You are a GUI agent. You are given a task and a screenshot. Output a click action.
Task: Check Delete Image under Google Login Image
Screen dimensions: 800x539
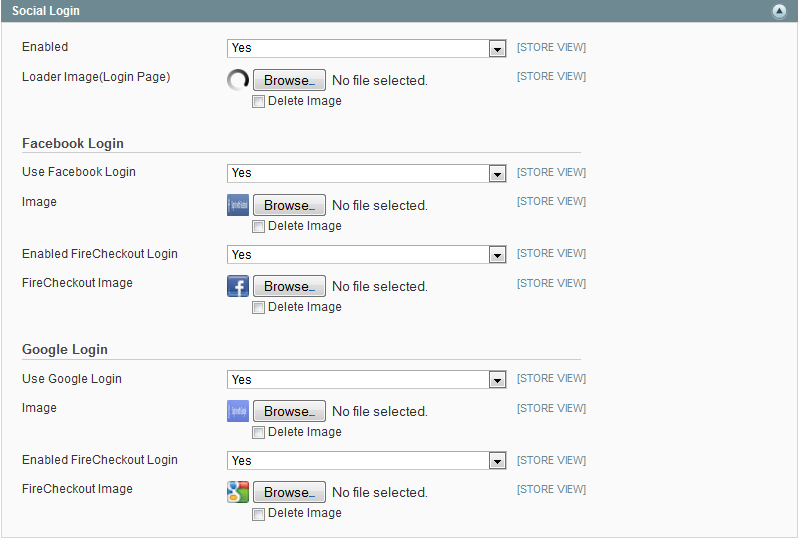[x=259, y=432]
